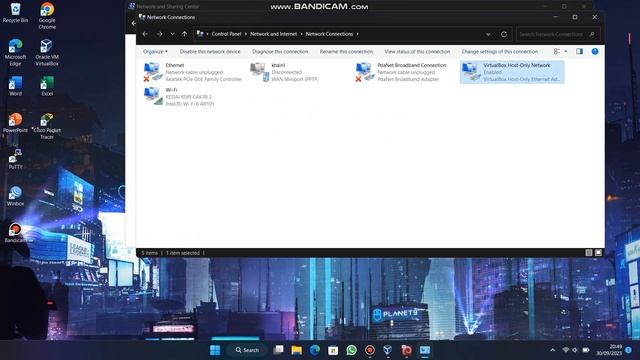The width and height of the screenshot is (640, 360).
Task: Click the taskbar Search box
Action: coord(247,350)
